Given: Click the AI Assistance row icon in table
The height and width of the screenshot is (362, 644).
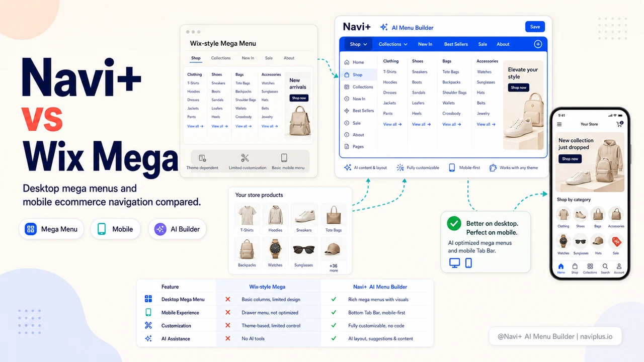Looking at the screenshot, I should 148,338.
